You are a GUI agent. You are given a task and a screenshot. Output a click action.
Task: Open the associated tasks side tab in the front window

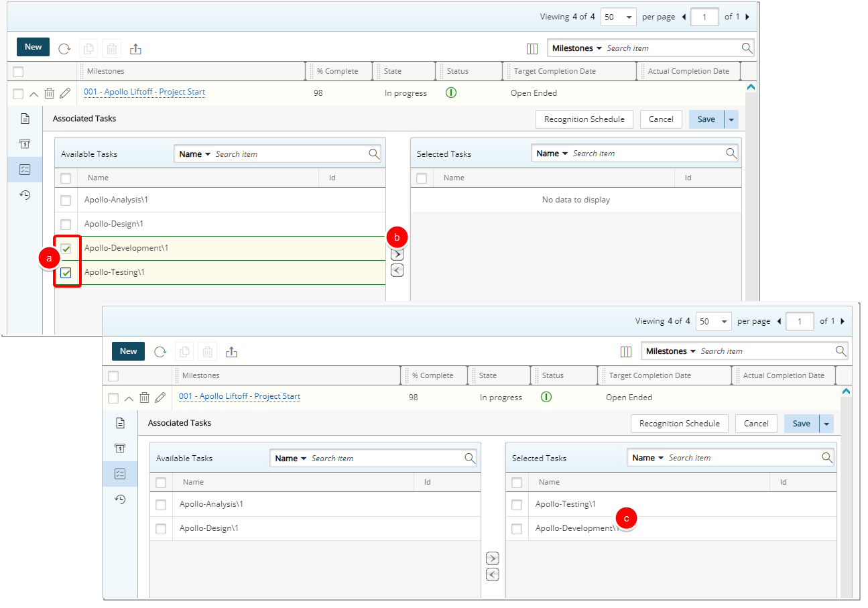[x=120, y=474]
